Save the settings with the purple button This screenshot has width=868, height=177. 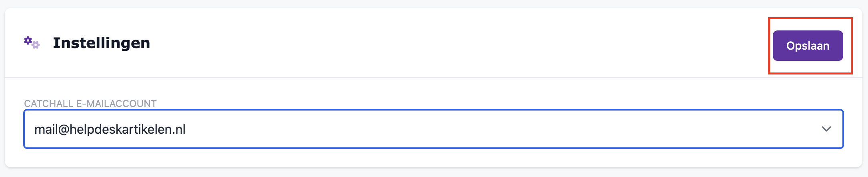tap(807, 46)
